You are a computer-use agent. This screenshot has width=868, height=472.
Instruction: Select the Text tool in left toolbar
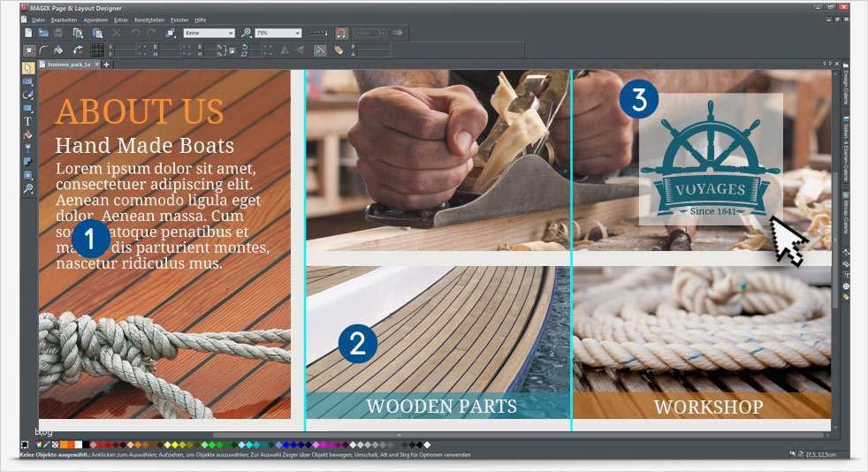click(x=27, y=121)
